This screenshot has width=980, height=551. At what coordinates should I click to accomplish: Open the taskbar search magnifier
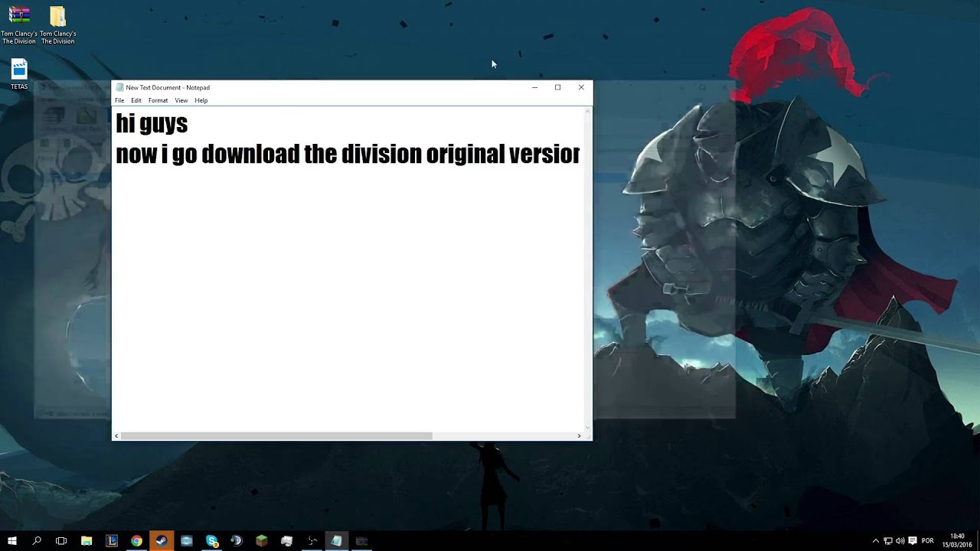click(37, 540)
